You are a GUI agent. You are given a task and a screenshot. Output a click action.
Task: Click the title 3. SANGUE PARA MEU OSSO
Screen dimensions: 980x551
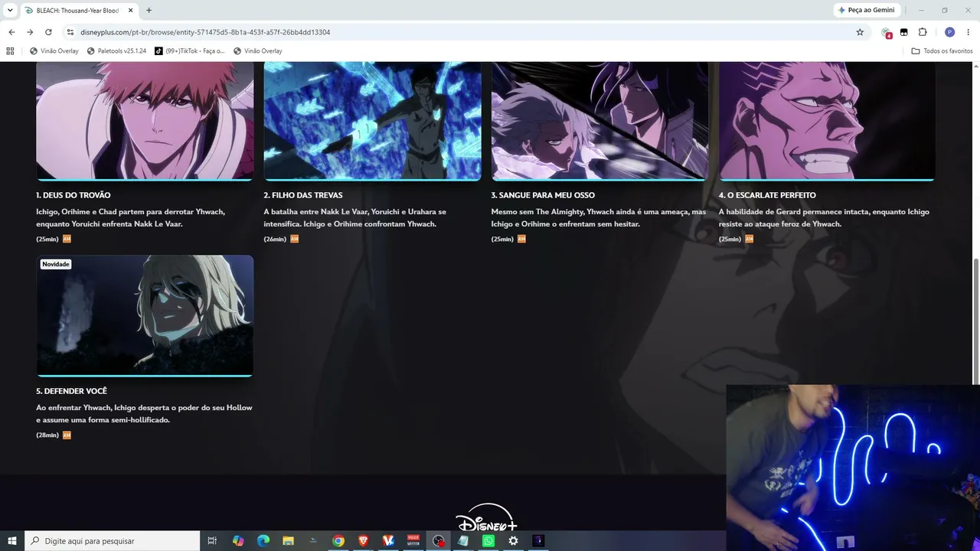pos(543,195)
